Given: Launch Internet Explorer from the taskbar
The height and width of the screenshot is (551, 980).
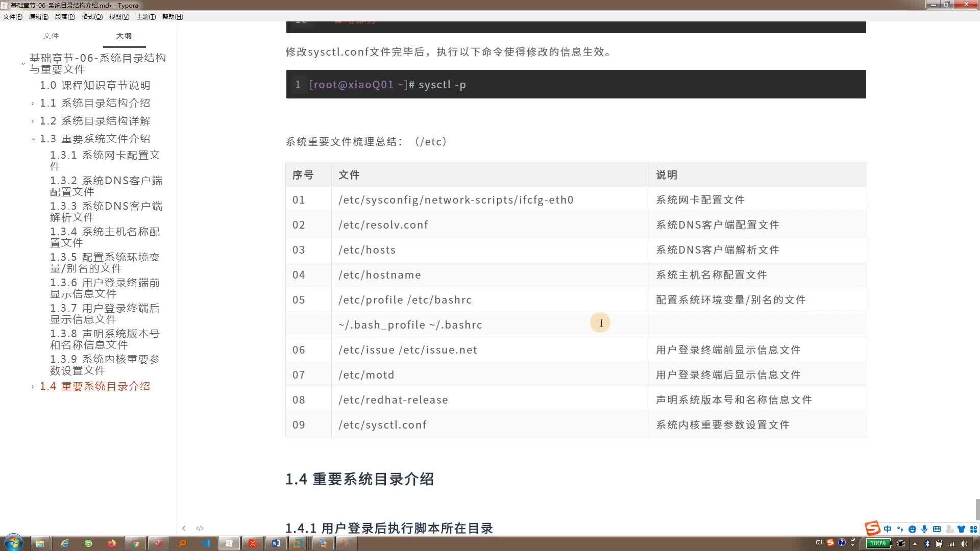Looking at the screenshot, I should [x=65, y=543].
